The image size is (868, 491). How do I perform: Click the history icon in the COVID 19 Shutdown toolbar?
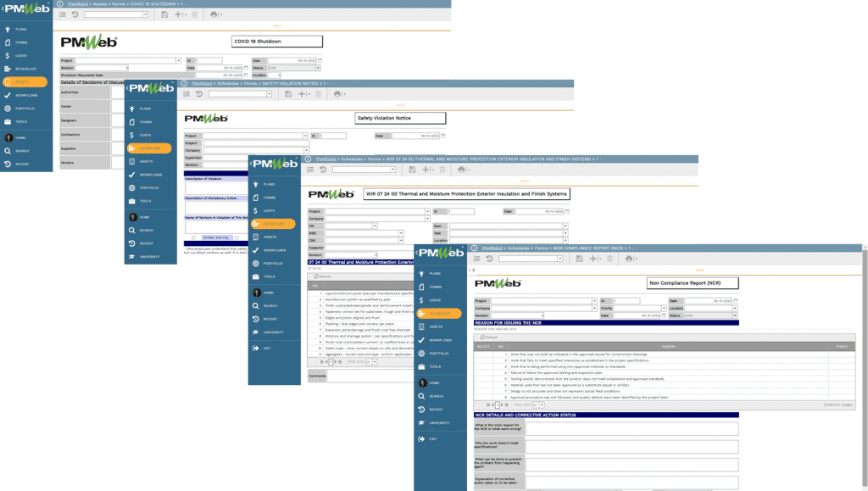tap(75, 14)
